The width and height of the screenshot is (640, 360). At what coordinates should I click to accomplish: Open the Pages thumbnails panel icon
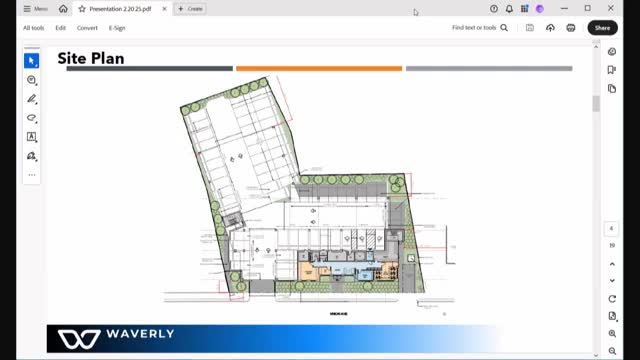tap(612, 89)
